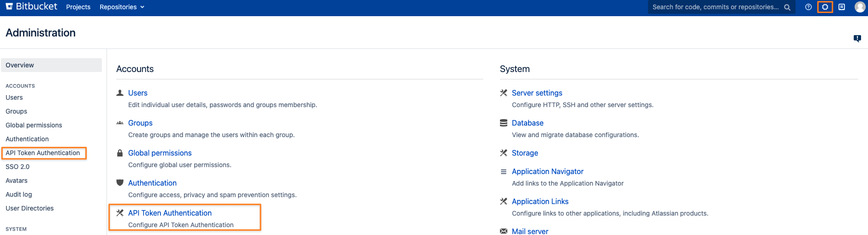This screenshot has width=868, height=235.
Task: Click the Database stack icon
Action: click(504, 123)
